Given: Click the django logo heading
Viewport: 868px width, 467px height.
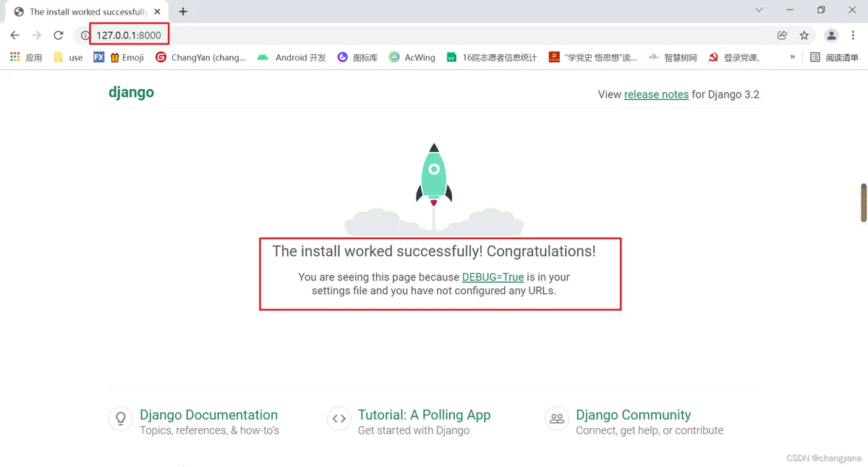Looking at the screenshot, I should click(131, 93).
